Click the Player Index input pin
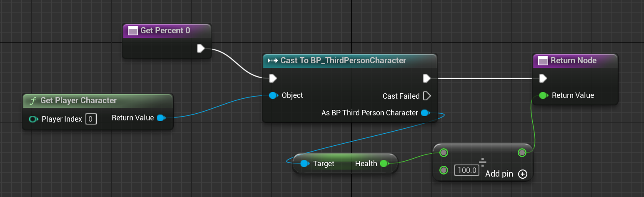The height and width of the screenshot is (197, 644). (33, 120)
